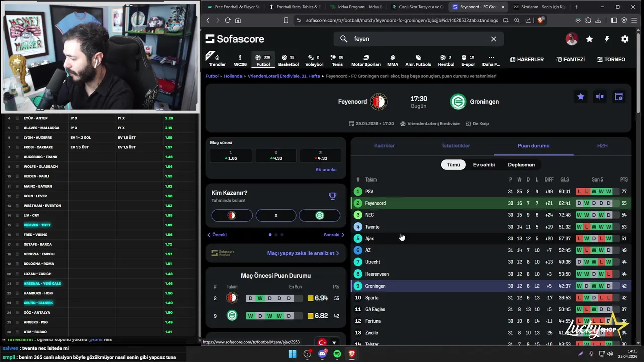Select the Trendler sport icon
The image size is (644, 362).
(x=217, y=60)
